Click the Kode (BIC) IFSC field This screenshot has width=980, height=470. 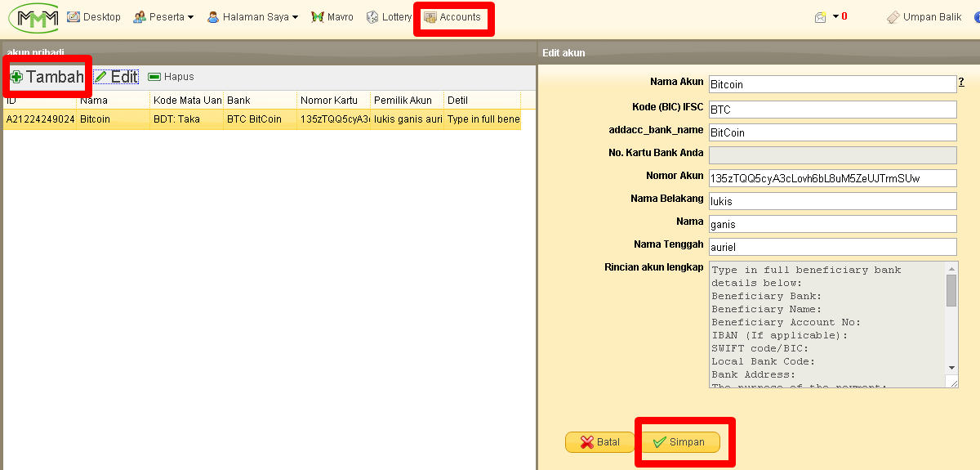pyautogui.click(x=832, y=109)
